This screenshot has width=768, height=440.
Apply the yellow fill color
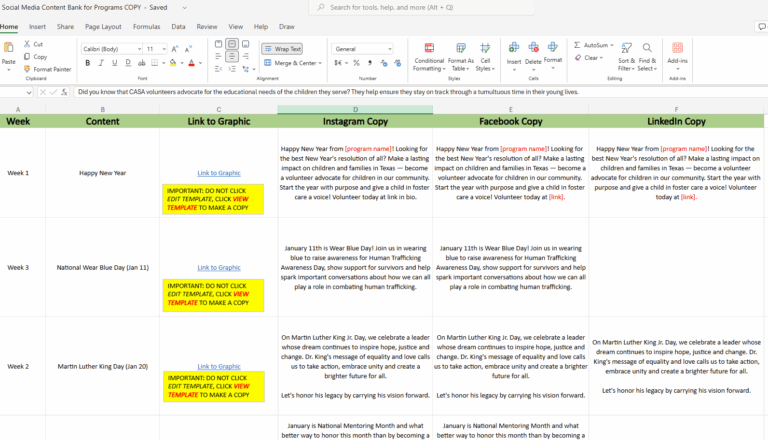(x=173, y=63)
